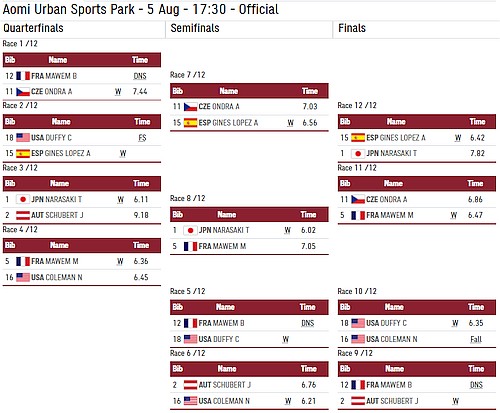Click the DNS abbreviation in Race 1

click(140, 76)
